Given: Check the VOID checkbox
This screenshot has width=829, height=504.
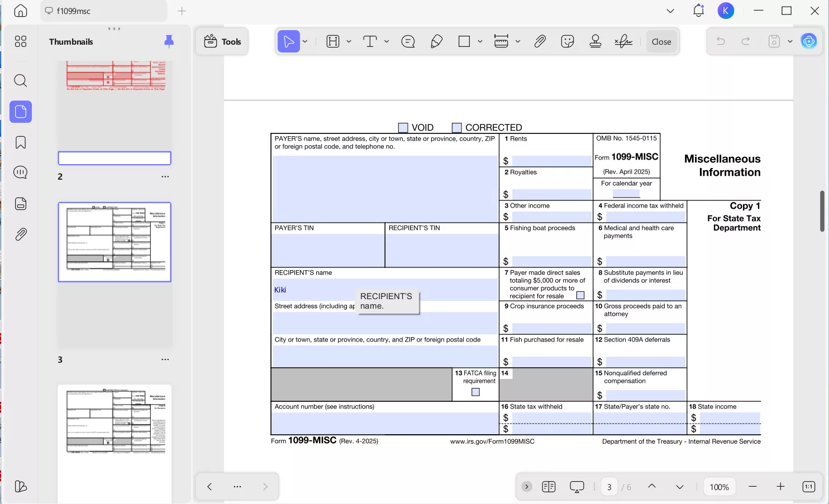Looking at the screenshot, I should (403, 128).
